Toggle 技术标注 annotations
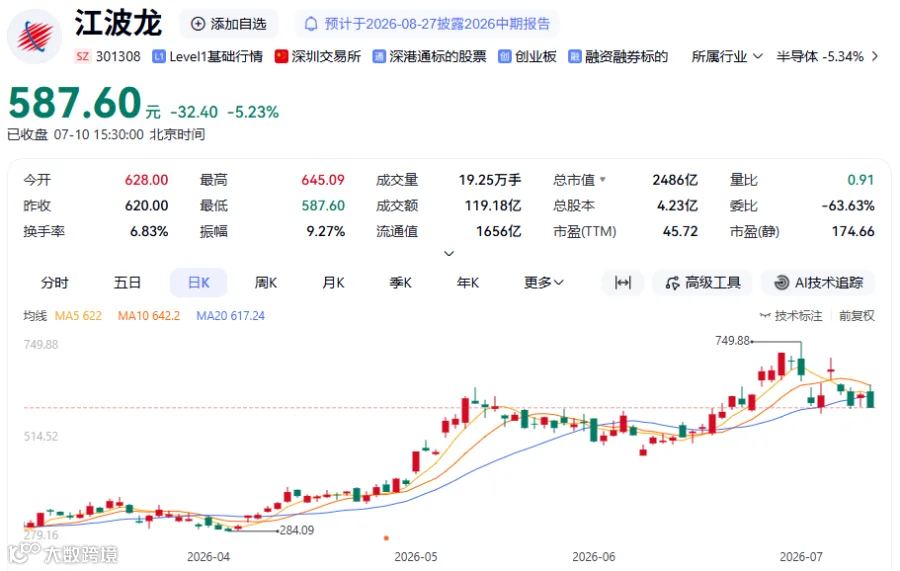 (x=791, y=316)
